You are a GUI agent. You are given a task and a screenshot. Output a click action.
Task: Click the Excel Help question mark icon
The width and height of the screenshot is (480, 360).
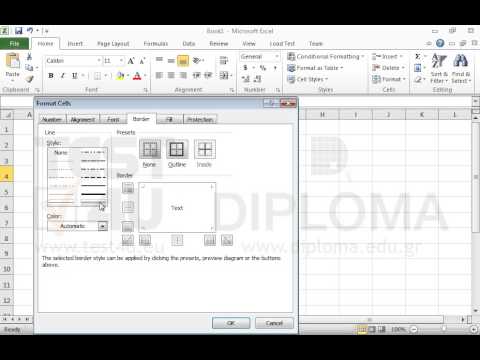pos(440,43)
